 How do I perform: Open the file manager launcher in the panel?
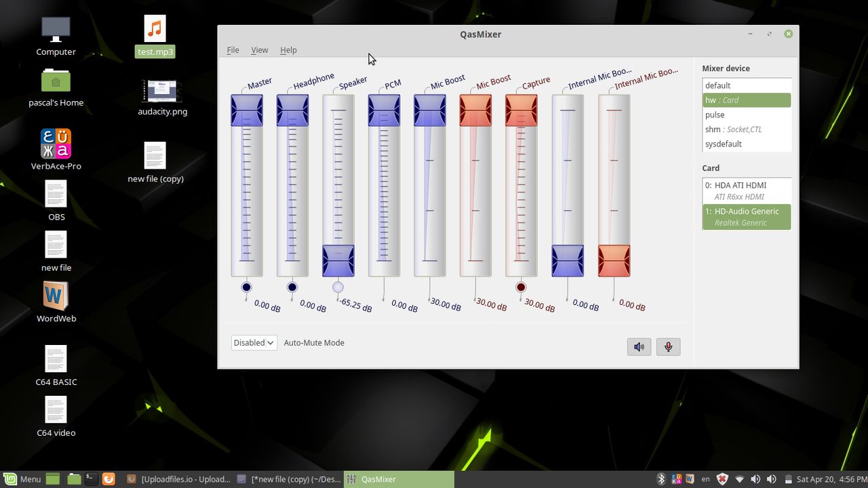pyautogui.click(x=74, y=479)
